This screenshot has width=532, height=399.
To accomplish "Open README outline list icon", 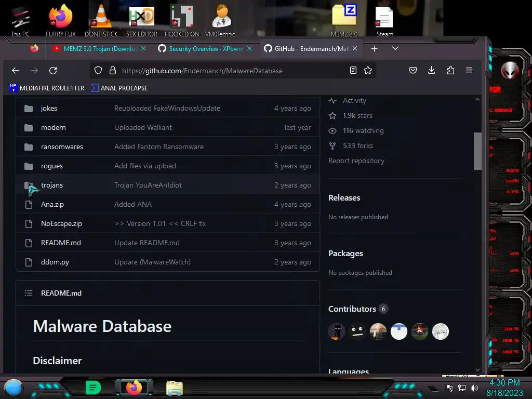I will point(29,293).
